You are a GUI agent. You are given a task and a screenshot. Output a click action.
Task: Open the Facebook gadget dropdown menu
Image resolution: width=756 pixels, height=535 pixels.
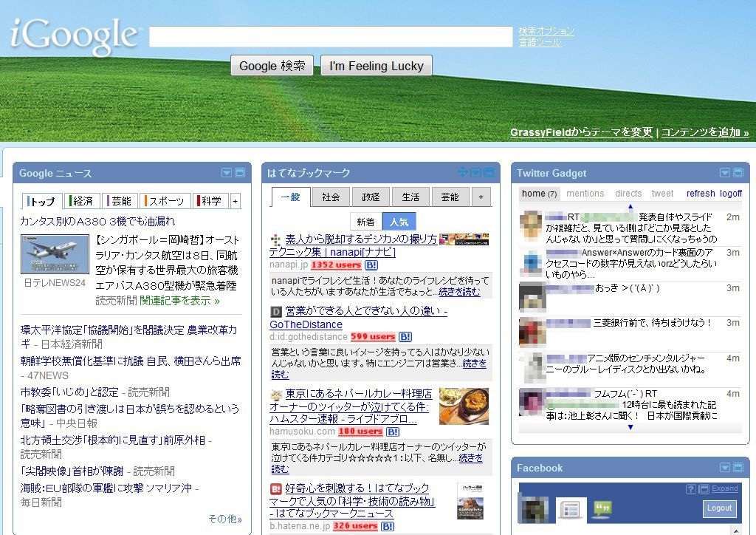[x=725, y=468]
